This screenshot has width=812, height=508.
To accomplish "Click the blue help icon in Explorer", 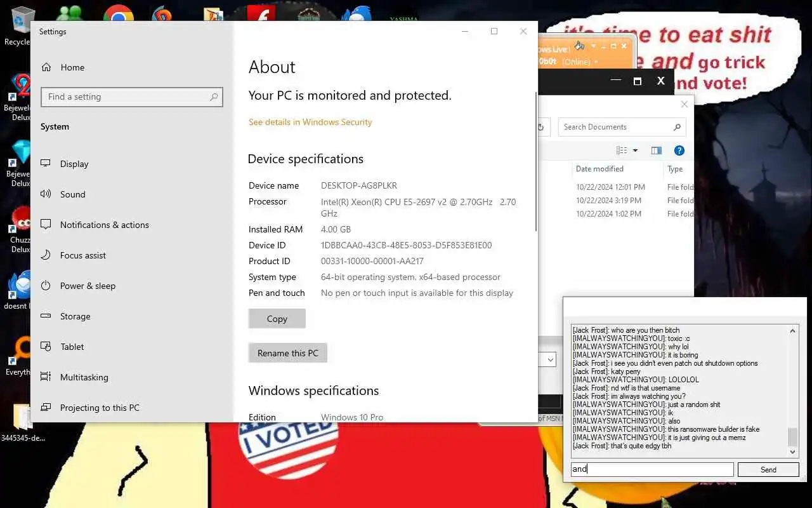I will (679, 150).
